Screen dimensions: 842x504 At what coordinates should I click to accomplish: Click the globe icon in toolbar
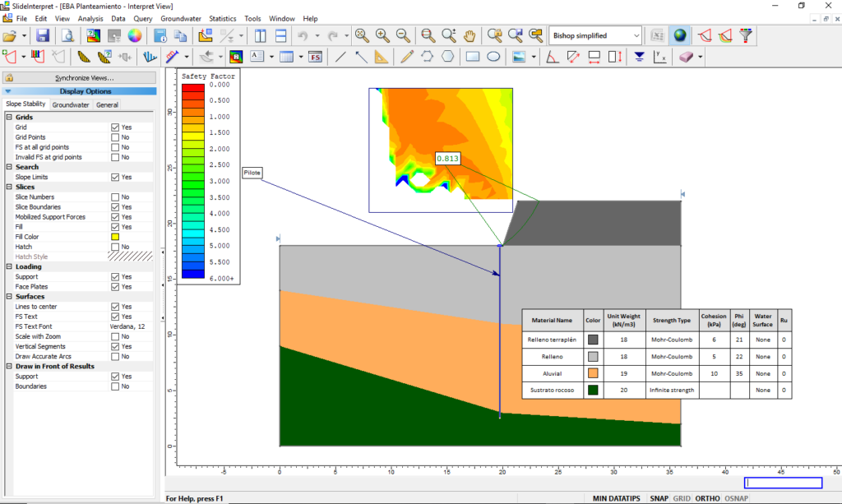pyautogui.click(x=680, y=36)
